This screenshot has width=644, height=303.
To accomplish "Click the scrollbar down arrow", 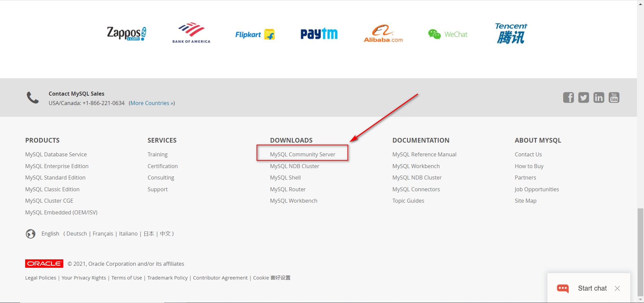I will (x=640, y=300).
